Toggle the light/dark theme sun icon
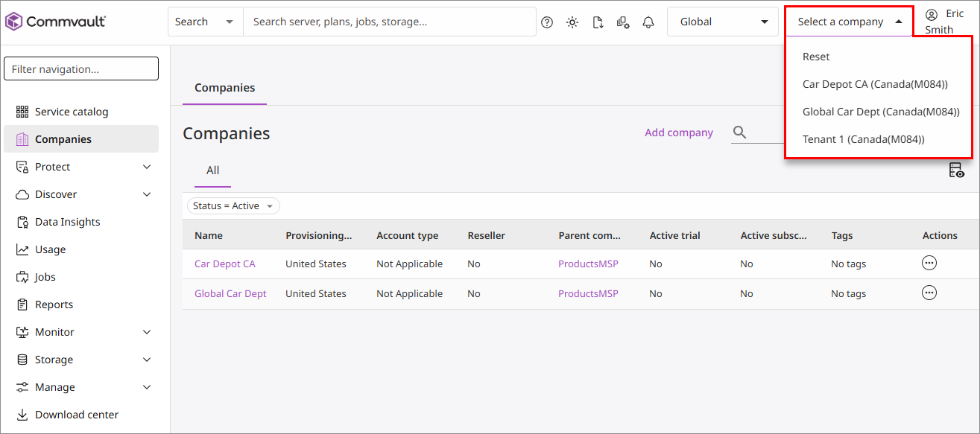This screenshot has width=980, height=434. [x=572, y=22]
